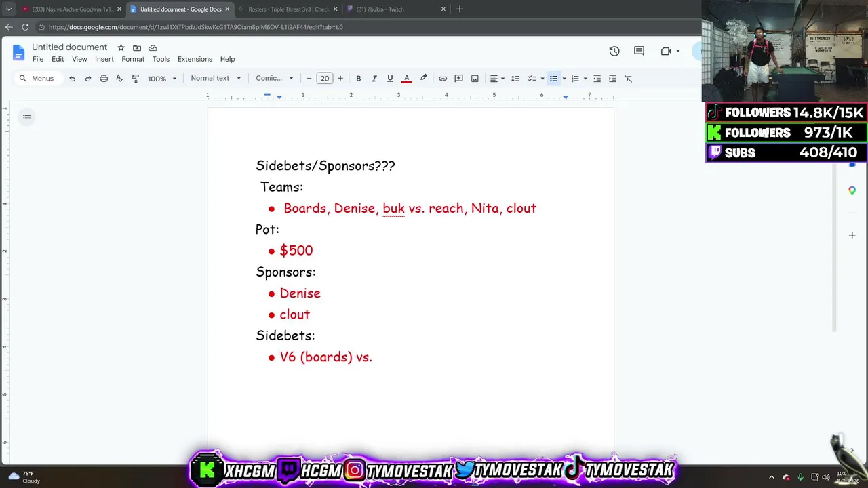Run spelling and grammar check

tap(119, 79)
